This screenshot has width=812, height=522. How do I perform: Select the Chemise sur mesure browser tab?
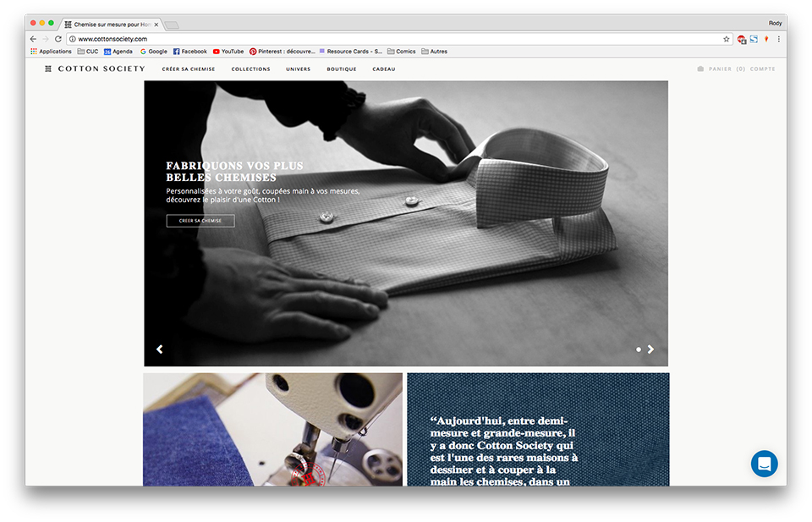point(112,25)
